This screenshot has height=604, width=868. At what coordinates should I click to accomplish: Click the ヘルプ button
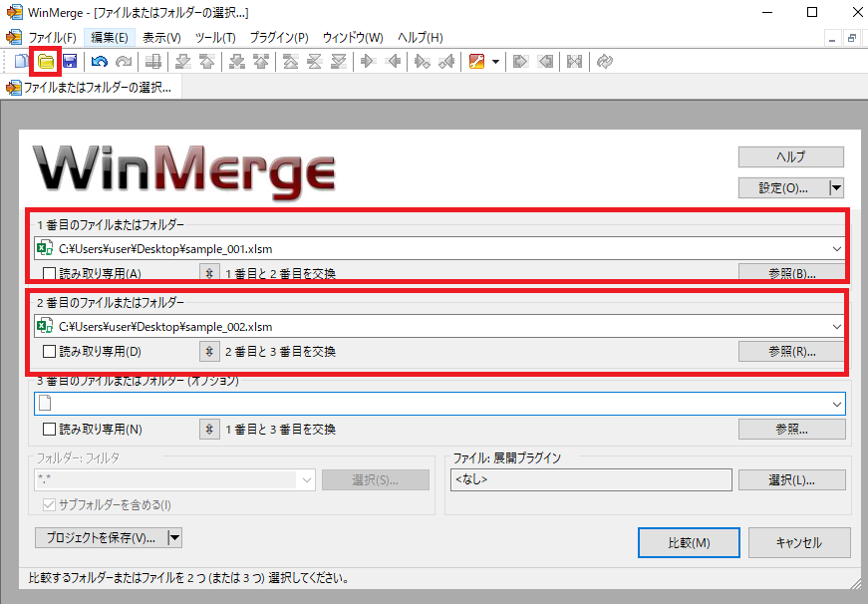click(x=791, y=156)
